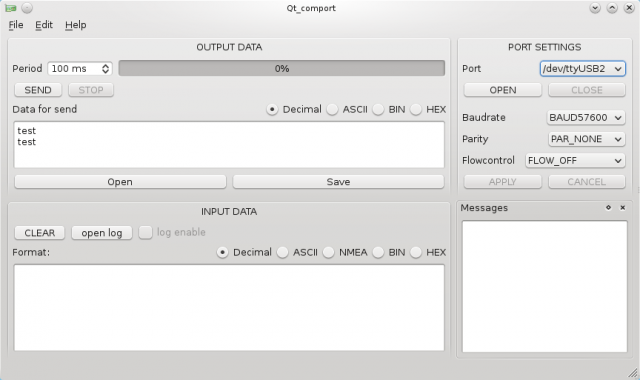Click the window resize grip corner
The height and width of the screenshot is (380, 640).
pyautogui.click(x=633, y=372)
